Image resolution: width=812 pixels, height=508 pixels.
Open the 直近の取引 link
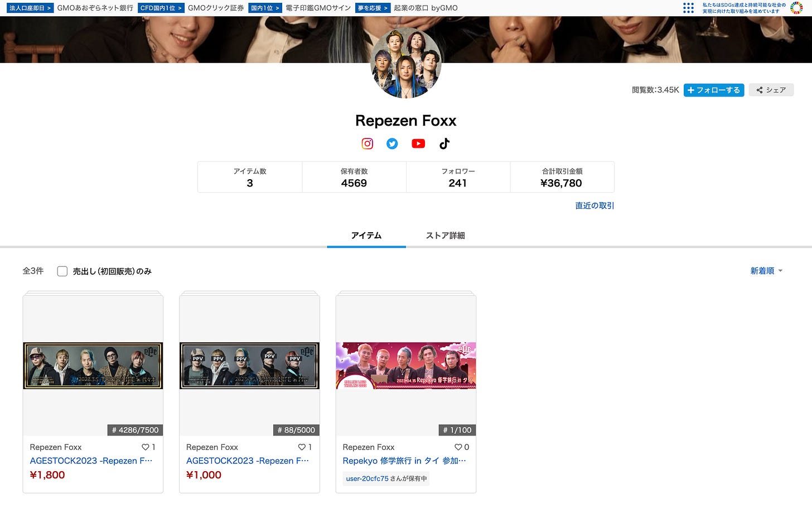594,205
